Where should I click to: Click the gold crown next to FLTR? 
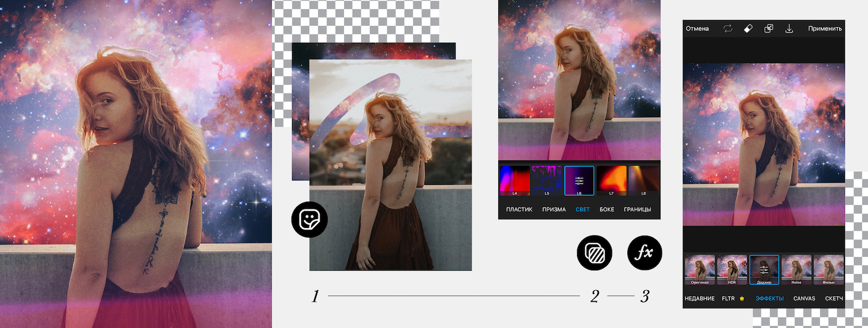tap(742, 298)
